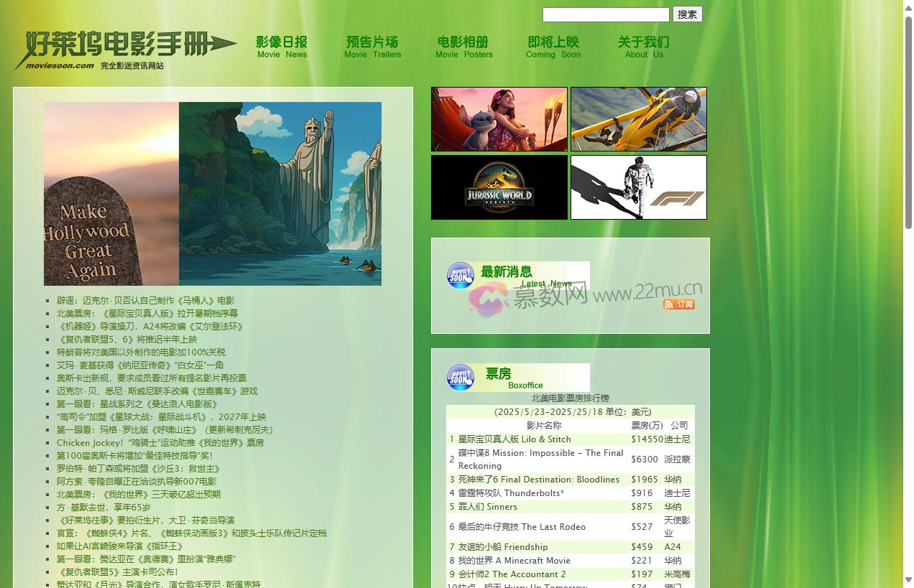Open the 最新消息 Latest News heading

coord(507,272)
